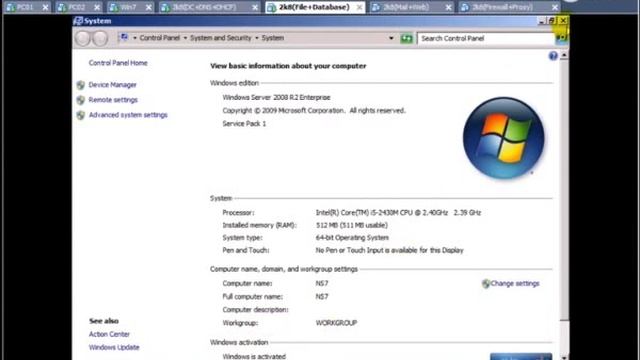Viewport: 640px width, 360px height.
Task: Click the WORKGROUP value
Action: click(x=336, y=323)
